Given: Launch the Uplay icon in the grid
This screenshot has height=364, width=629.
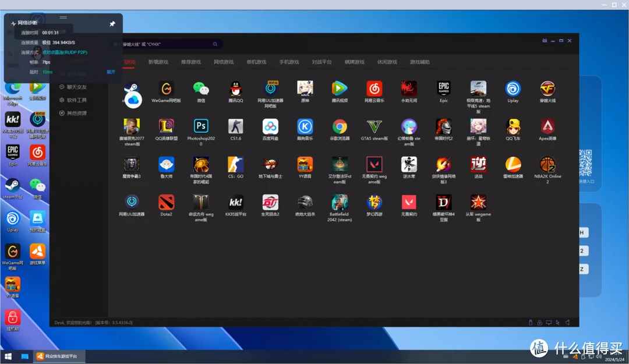Looking at the screenshot, I should pyautogui.click(x=513, y=89).
